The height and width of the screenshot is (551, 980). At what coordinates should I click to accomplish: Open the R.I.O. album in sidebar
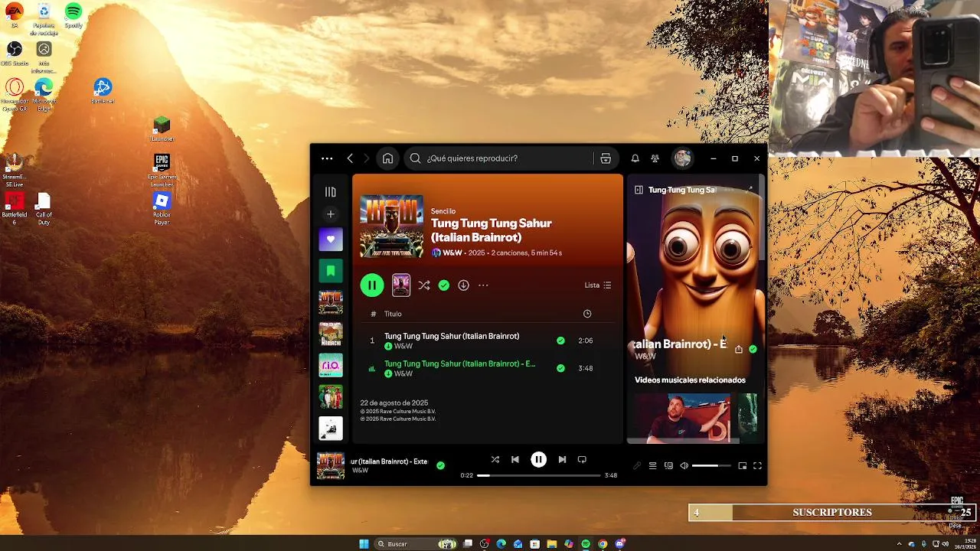[331, 365]
